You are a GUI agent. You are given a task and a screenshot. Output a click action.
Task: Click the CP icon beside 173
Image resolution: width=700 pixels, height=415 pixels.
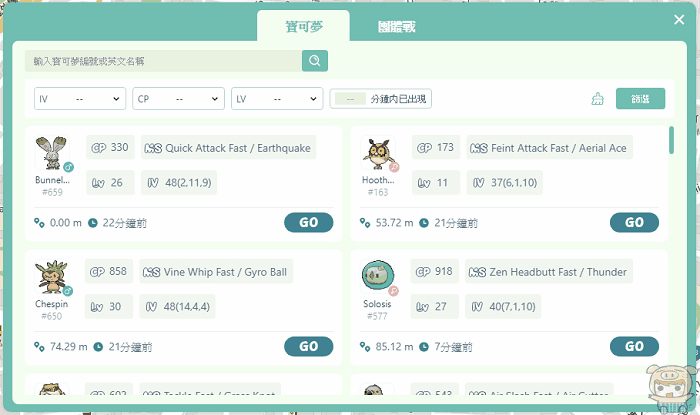point(424,148)
